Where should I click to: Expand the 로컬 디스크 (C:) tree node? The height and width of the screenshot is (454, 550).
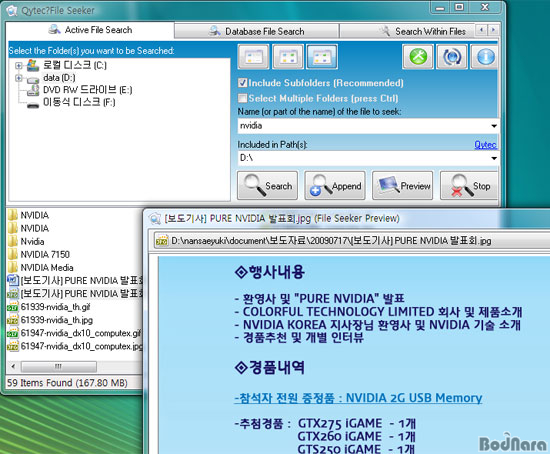click(19, 66)
